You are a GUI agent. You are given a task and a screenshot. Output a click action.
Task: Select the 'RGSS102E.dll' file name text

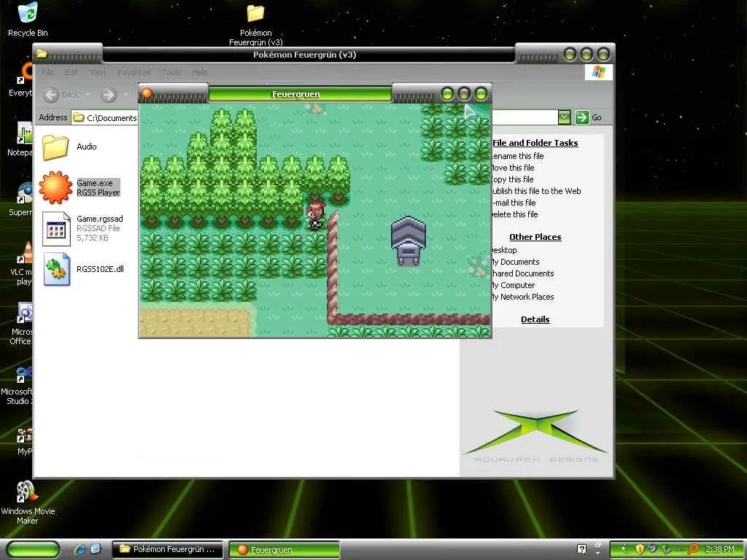coord(100,269)
